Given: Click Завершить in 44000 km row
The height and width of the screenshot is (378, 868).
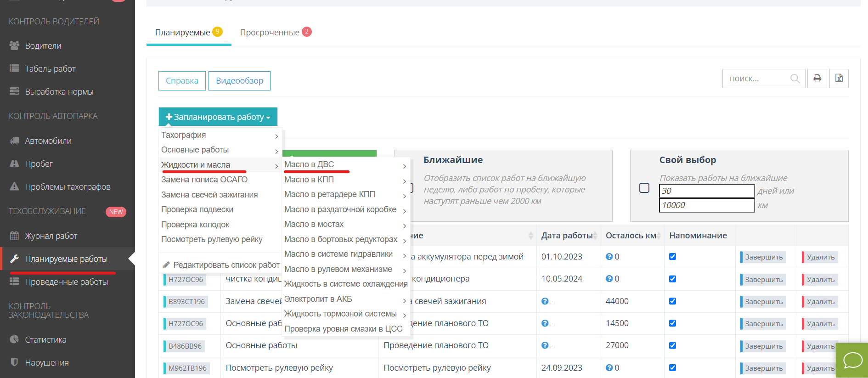Looking at the screenshot, I should tap(763, 302).
